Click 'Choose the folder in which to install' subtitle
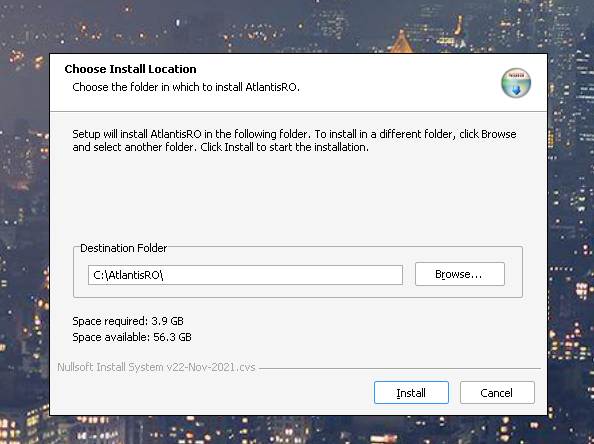The image size is (594, 444). click(x=186, y=87)
